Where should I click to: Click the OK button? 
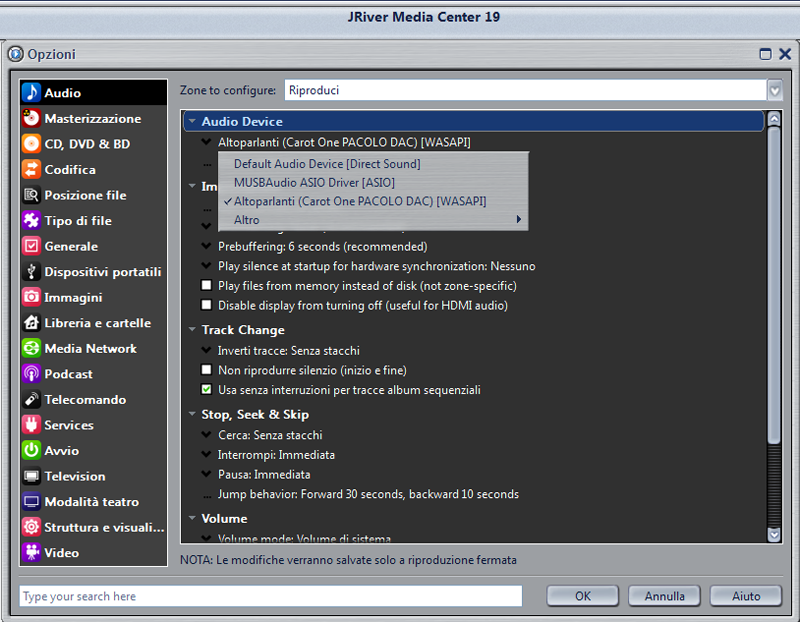pyautogui.click(x=582, y=596)
